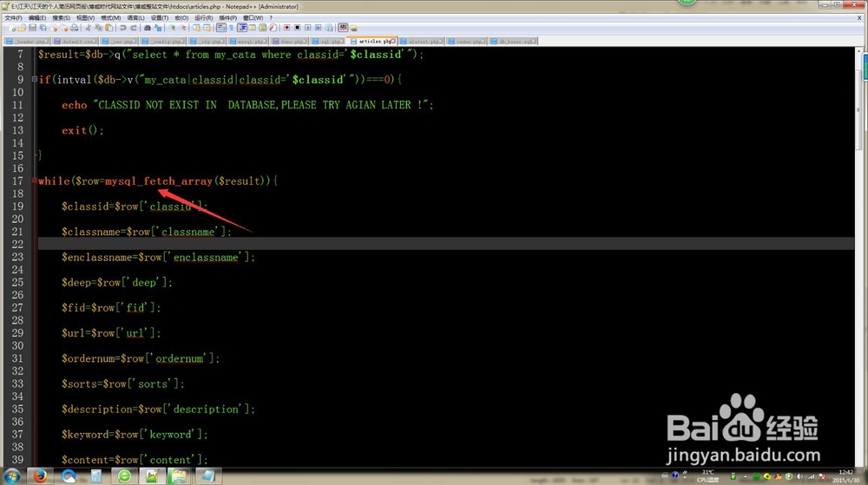Open the 文件(F) menu
868x485 pixels.
click(x=13, y=17)
